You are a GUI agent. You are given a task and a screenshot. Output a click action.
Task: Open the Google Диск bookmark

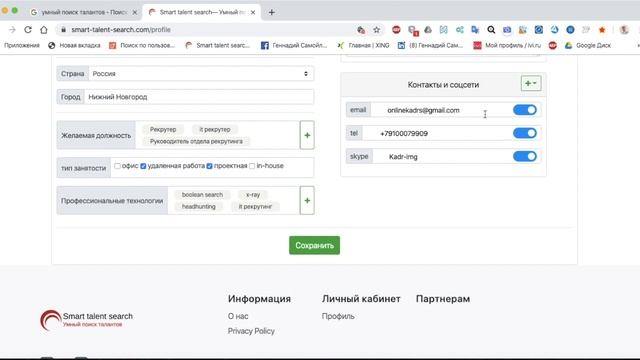(588, 45)
